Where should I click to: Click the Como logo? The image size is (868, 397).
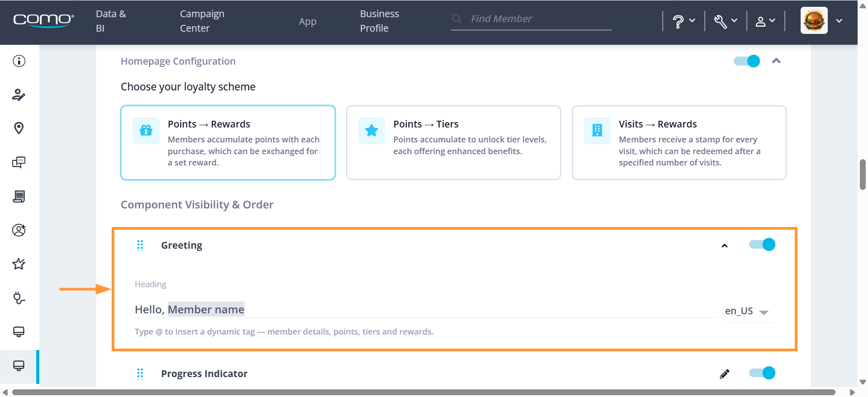click(x=43, y=20)
